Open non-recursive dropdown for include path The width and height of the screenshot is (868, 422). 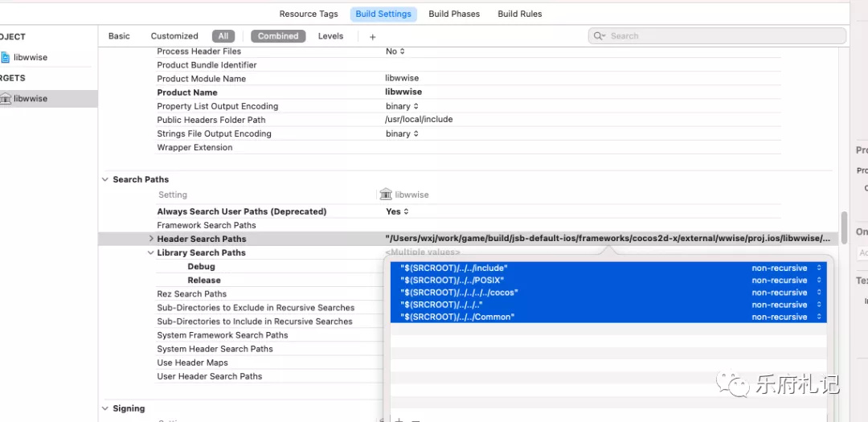coord(787,268)
